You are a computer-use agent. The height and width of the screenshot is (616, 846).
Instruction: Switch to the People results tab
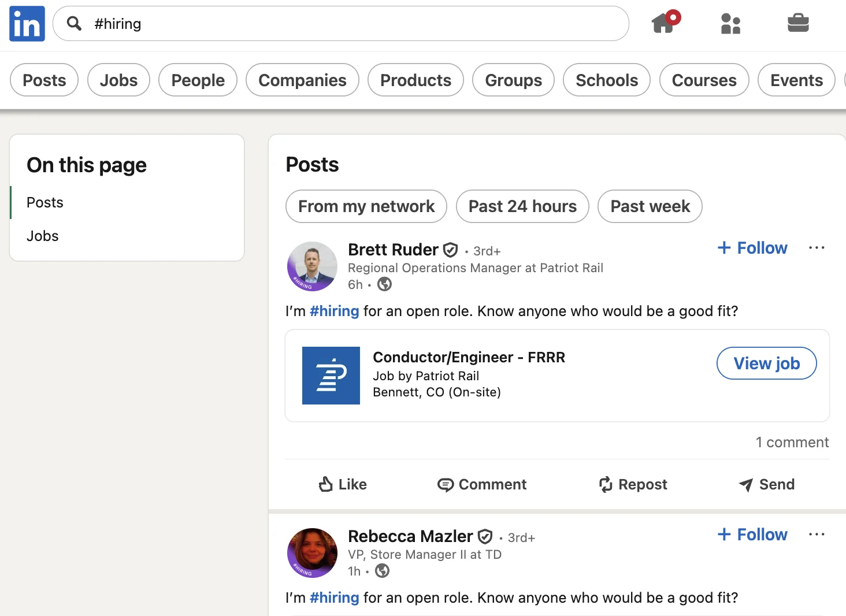click(x=198, y=80)
